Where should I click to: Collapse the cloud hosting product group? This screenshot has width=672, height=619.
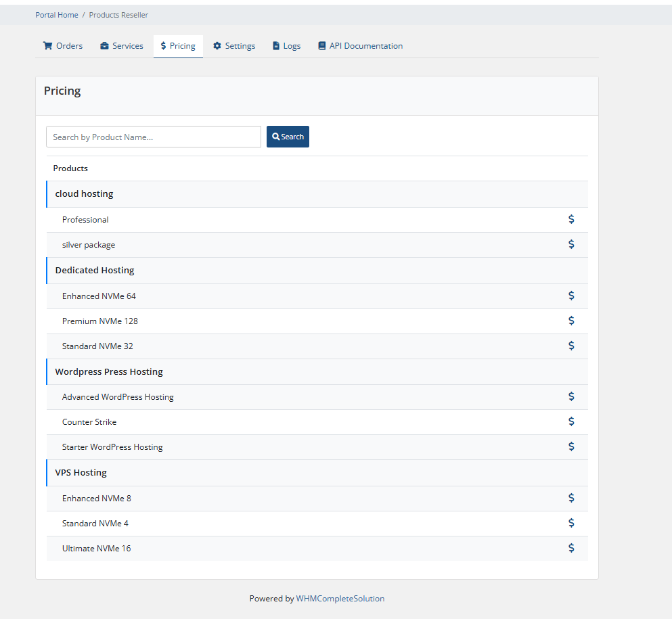coord(84,193)
